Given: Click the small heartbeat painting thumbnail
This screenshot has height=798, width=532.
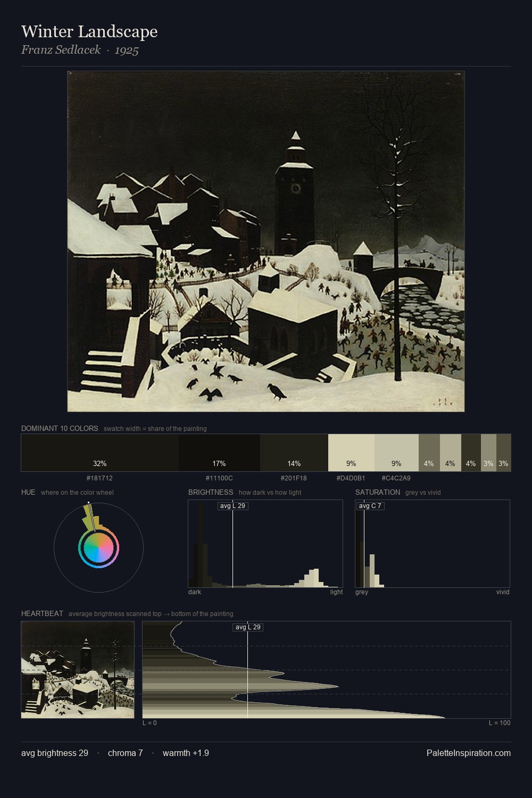Looking at the screenshot, I should [x=78, y=670].
